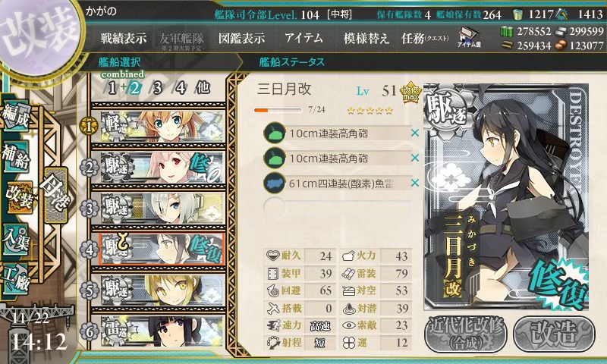Select the 入渠 docking side icon
The height and width of the screenshot is (364, 607).
pyautogui.click(x=16, y=239)
